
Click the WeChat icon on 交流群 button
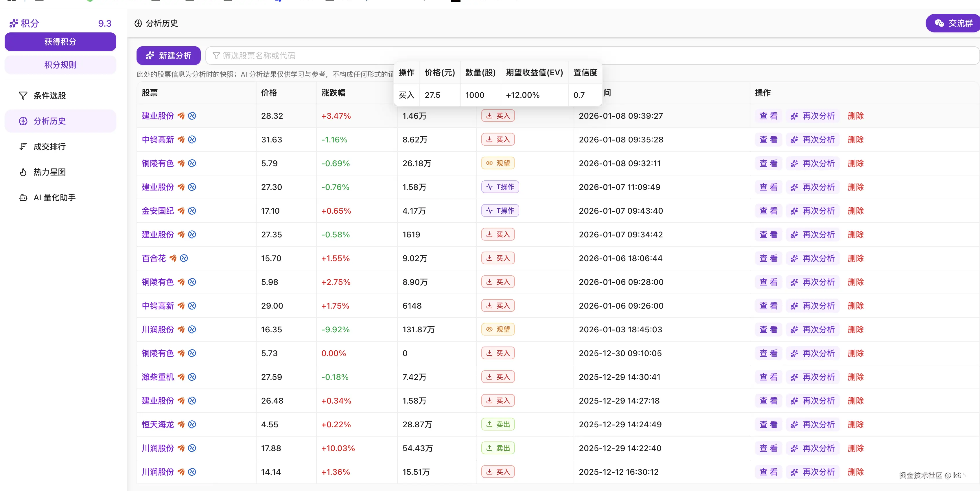click(939, 23)
